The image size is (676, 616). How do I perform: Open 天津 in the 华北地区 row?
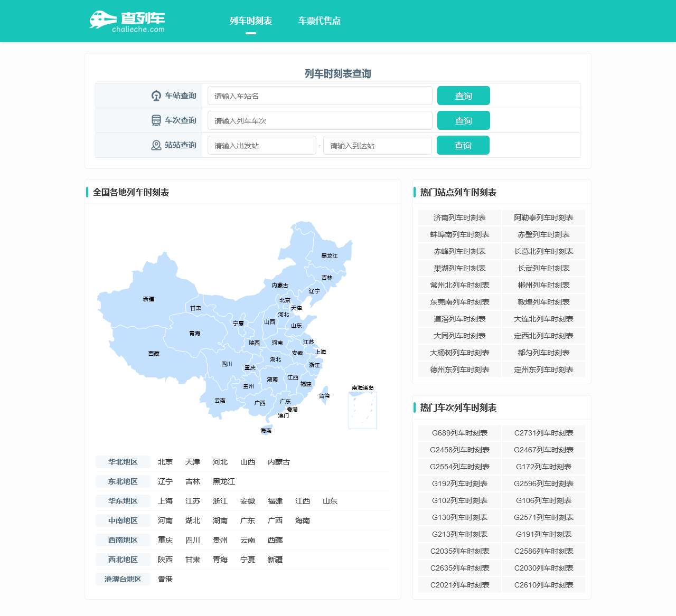[x=193, y=462]
